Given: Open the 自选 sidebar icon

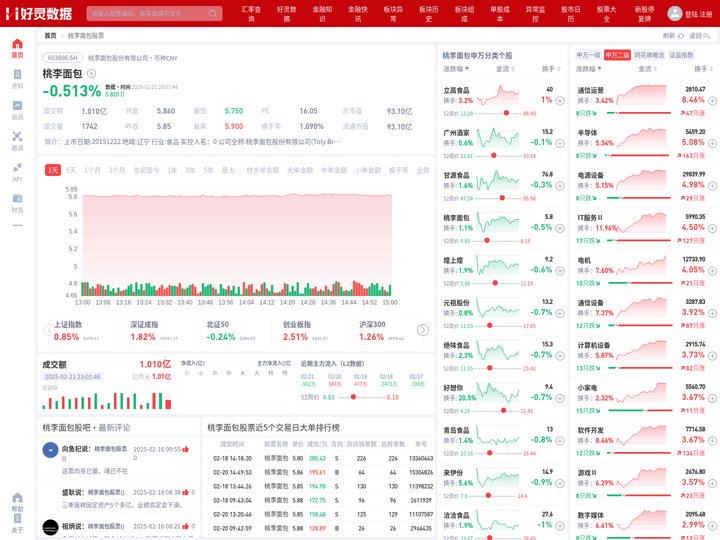Looking at the screenshot, I should (x=17, y=110).
